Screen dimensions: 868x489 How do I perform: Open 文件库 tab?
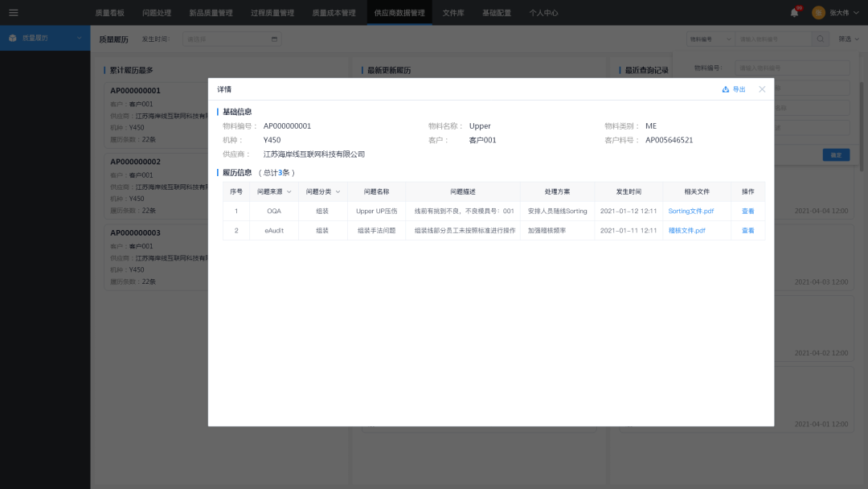pyautogui.click(x=453, y=13)
